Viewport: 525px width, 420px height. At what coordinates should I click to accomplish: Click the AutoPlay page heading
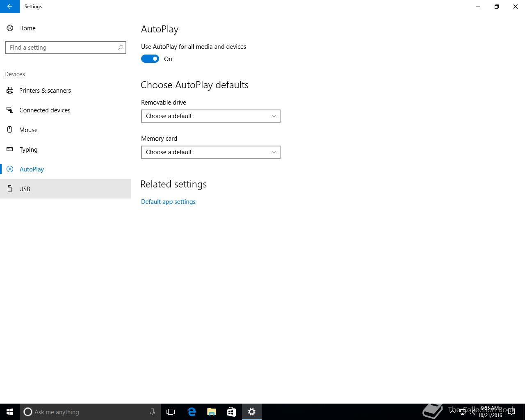point(160,29)
